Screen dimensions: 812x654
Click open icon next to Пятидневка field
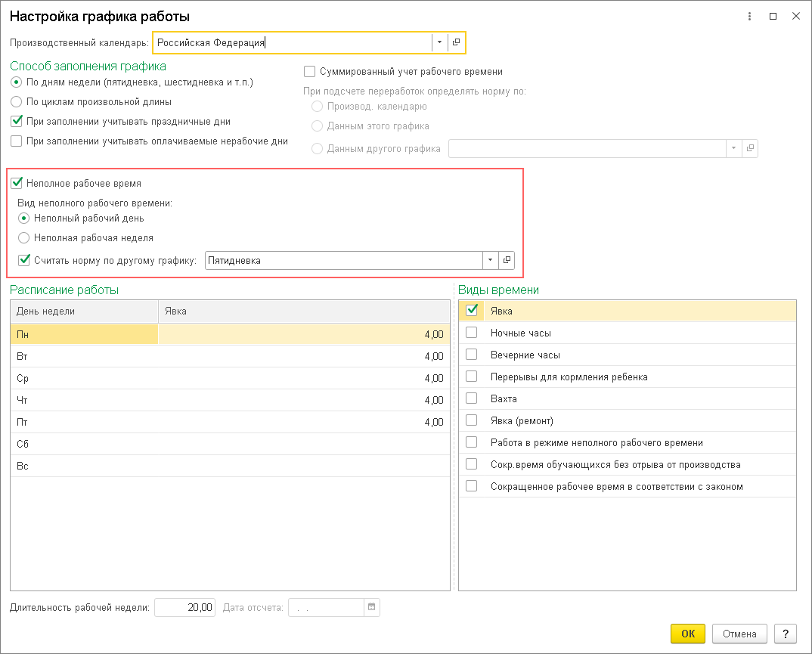(507, 260)
